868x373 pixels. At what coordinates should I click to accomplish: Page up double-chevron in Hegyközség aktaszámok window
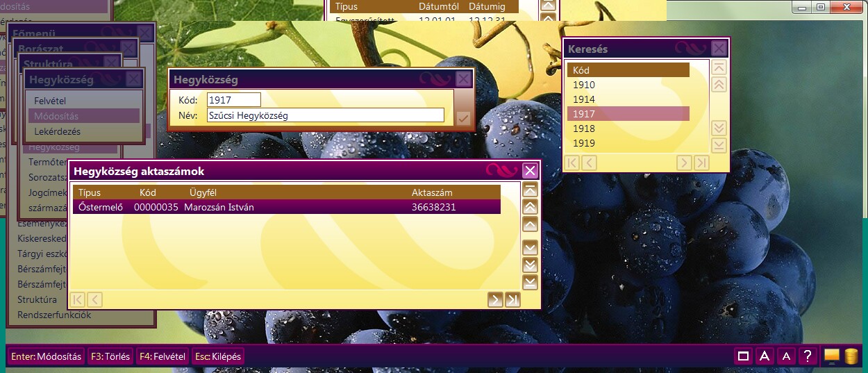click(530, 207)
